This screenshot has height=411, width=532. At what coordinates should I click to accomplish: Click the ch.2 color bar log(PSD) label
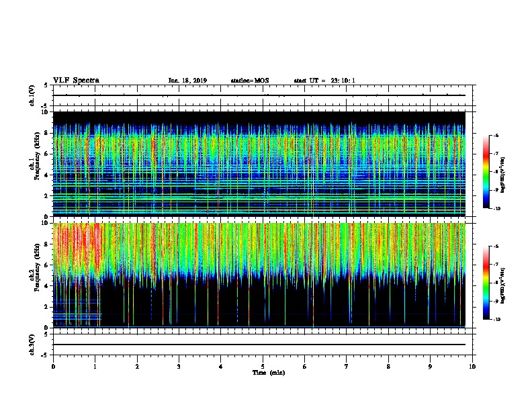[503, 285]
